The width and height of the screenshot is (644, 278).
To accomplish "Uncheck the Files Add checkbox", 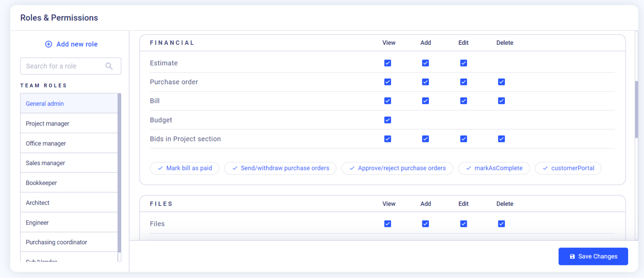I will [425, 224].
